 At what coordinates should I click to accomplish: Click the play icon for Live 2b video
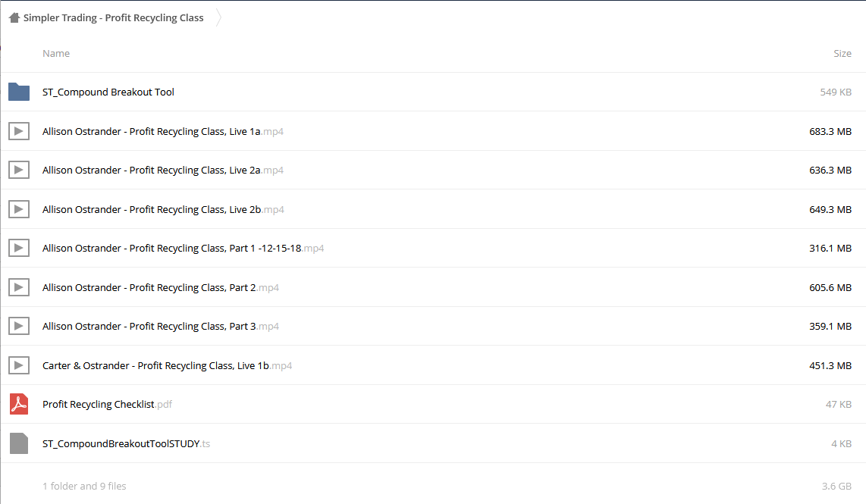(x=19, y=209)
